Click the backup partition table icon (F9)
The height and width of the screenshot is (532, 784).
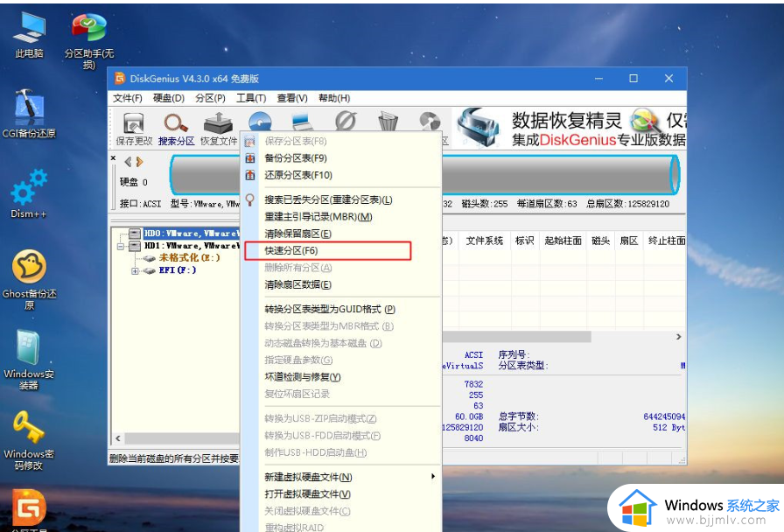tap(250, 158)
